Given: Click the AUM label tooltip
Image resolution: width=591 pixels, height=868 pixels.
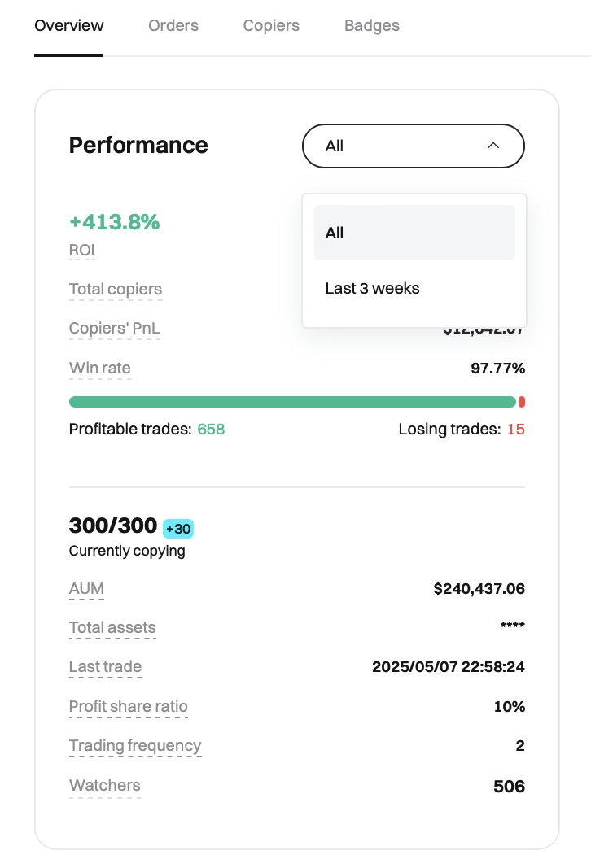Looking at the screenshot, I should 86,588.
